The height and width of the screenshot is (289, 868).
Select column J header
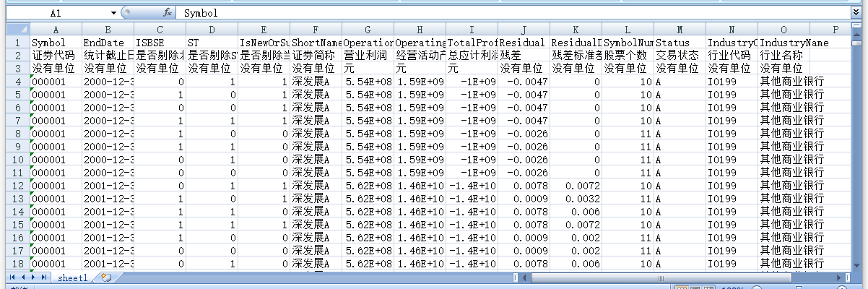[x=524, y=30]
